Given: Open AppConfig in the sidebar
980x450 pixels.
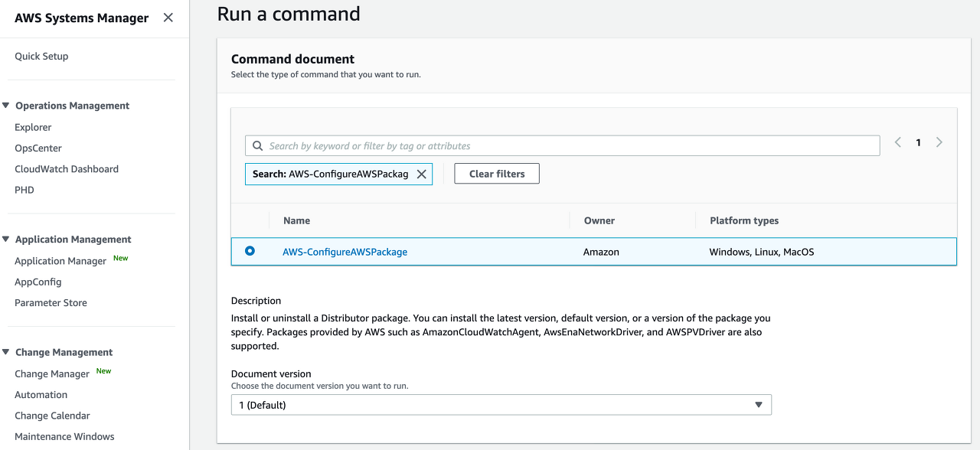Looking at the screenshot, I should click(38, 282).
